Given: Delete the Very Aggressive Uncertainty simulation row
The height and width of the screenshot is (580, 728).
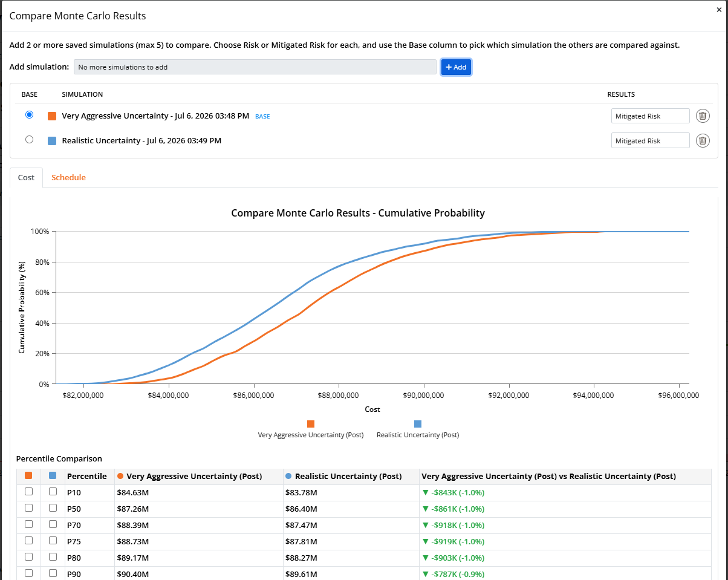Looking at the screenshot, I should pos(702,116).
